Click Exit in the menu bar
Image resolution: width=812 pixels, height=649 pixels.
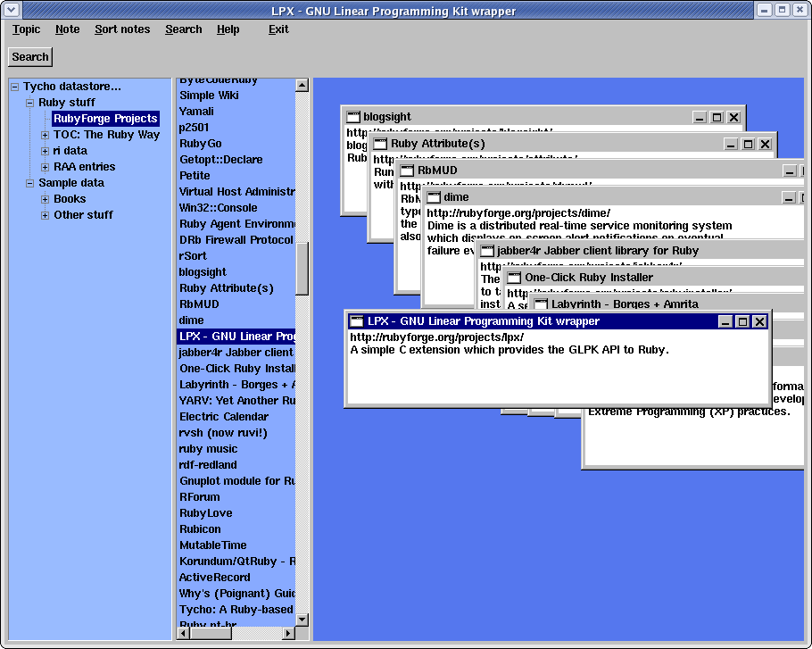278,29
